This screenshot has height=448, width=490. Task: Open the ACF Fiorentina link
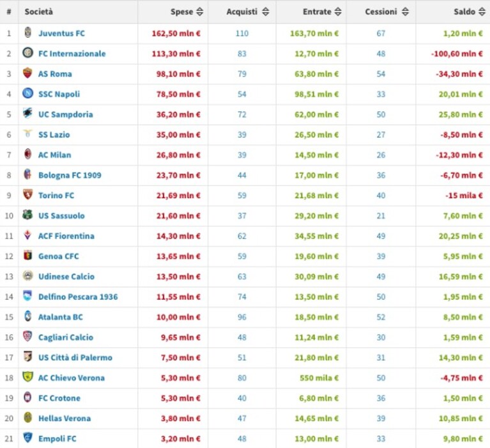[66, 236]
